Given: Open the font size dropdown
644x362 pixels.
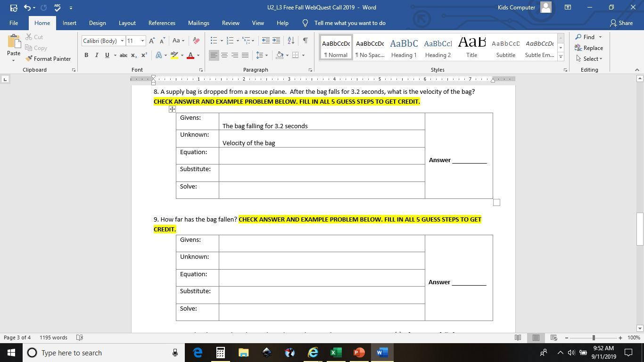Looking at the screenshot, I should point(142,41).
